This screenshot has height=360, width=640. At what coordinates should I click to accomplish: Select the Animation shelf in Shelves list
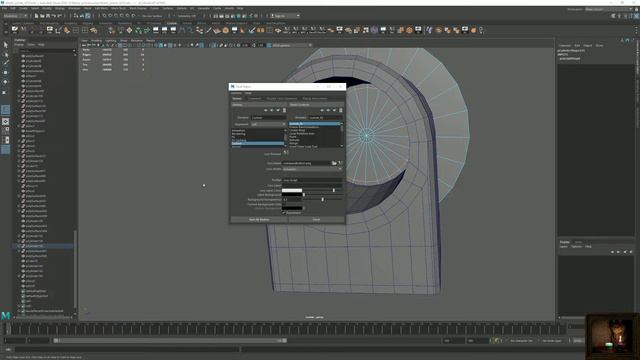click(x=238, y=131)
